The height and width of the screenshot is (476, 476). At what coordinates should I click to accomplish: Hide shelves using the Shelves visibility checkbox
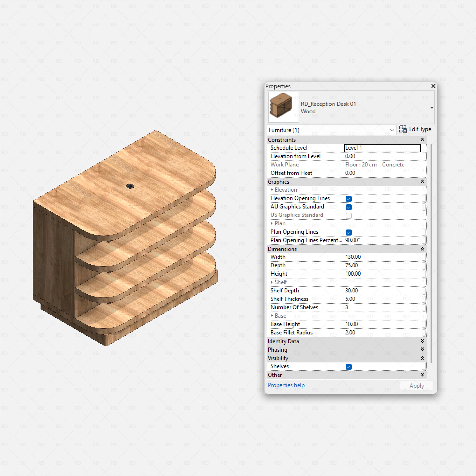pyautogui.click(x=349, y=367)
